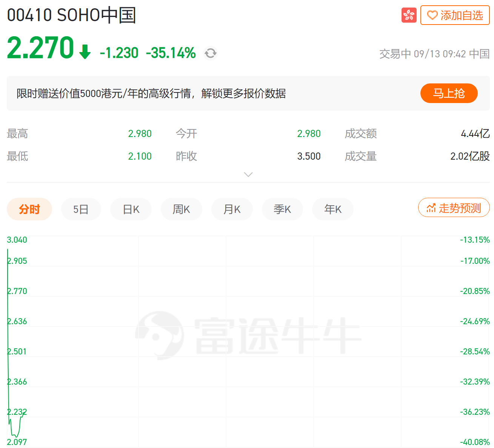
Task: Switch to the 月K chart tab
Action: tap(232, 209)
